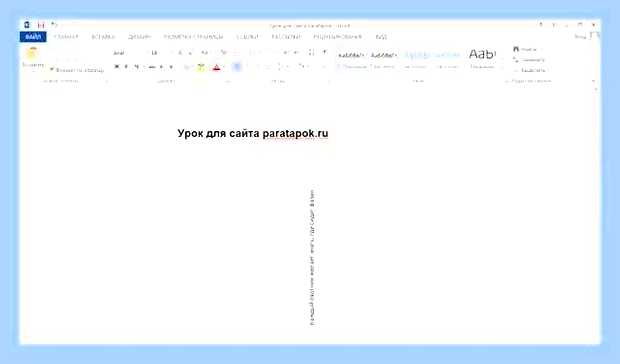The height and width of the screenshot is (364, 620).
Task: Switch to the ССЫЛКИ tab
Action: pyautogui.click(x=248, y=37)
